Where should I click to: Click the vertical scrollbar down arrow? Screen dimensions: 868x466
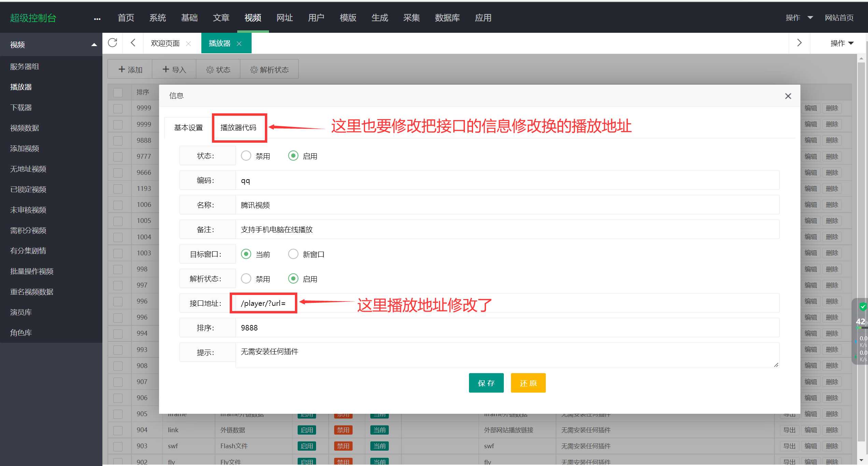[861, 460]
